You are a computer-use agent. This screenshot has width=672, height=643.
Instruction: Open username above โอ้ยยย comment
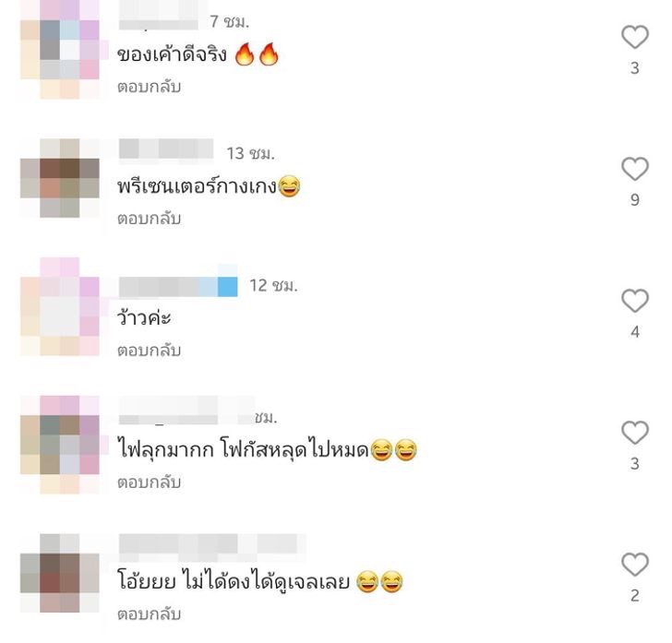click(212, 547)
